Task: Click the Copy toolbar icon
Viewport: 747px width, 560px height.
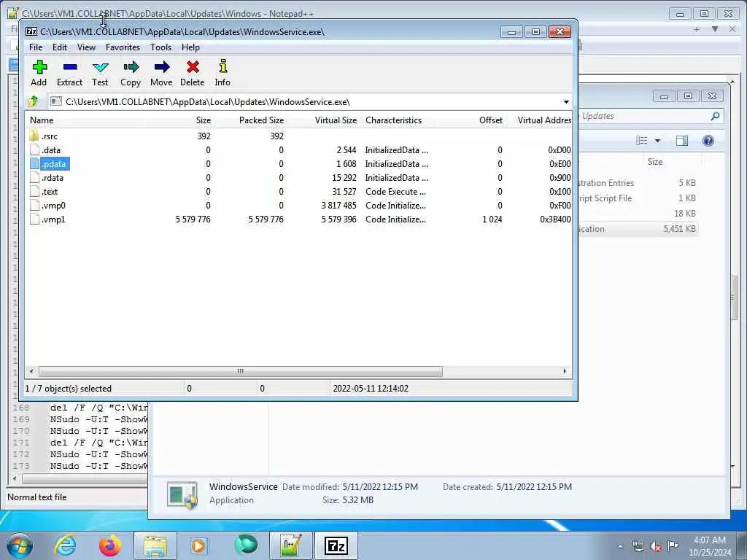Action: tap(131, 73)
